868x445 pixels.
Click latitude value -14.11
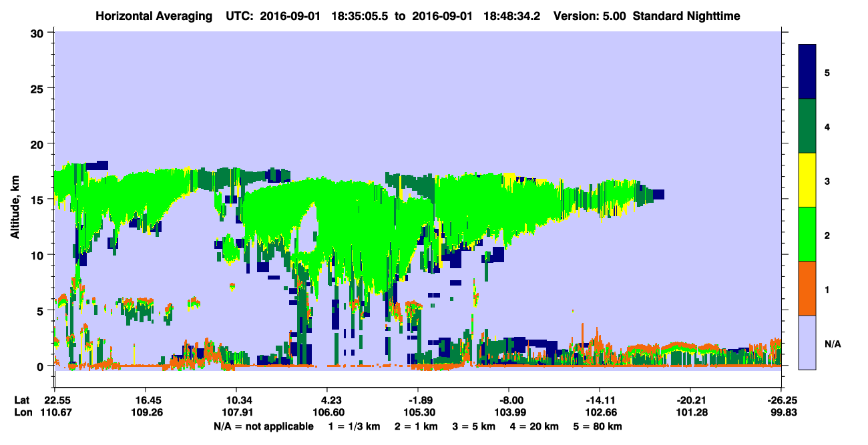(599, 400)
